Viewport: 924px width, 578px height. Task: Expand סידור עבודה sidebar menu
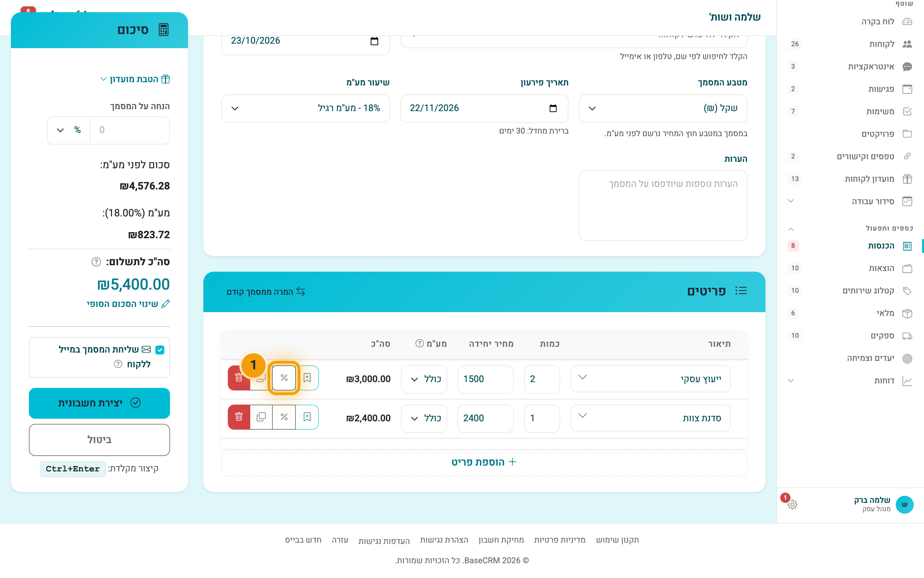[x=850, y=201]
